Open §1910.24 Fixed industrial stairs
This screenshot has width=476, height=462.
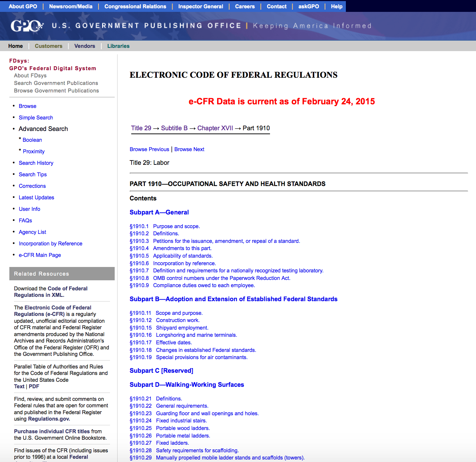(x=168, y=421)
